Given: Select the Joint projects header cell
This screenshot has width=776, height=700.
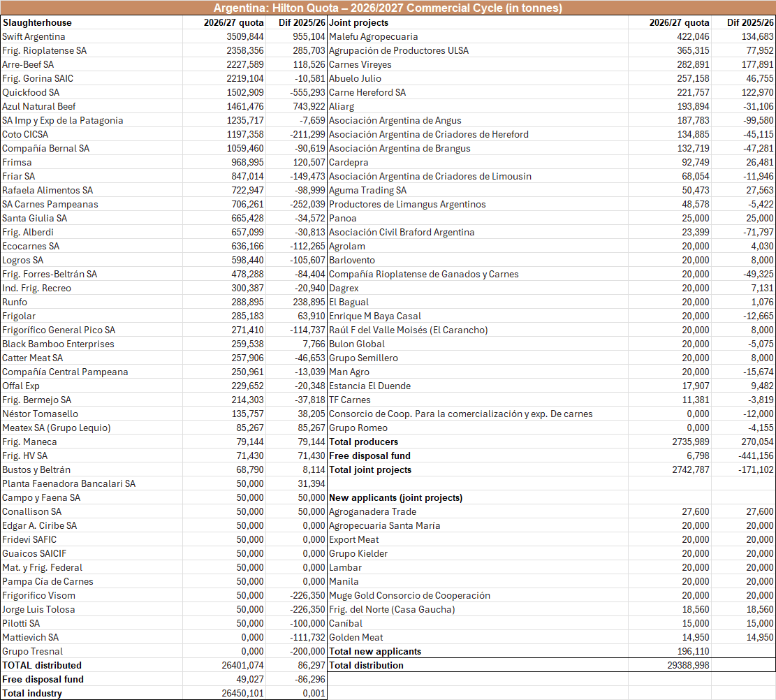Looking at the screenshot, I should pos(478,23).
